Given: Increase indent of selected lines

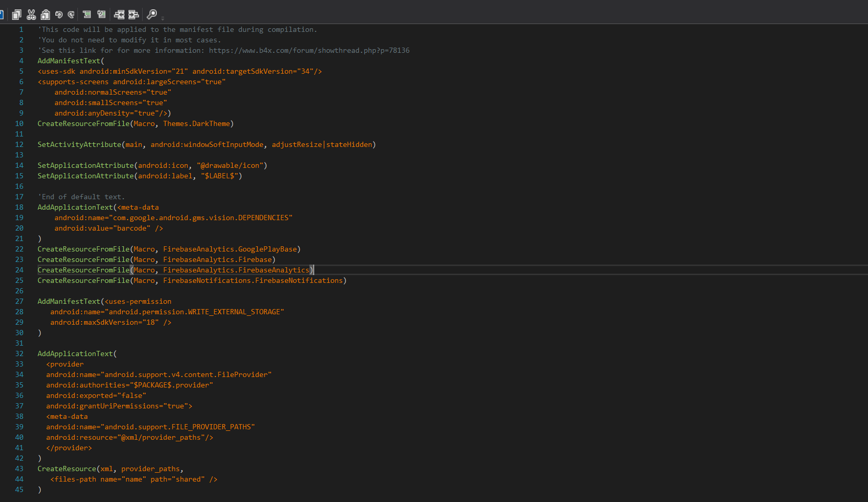Looking at the screenshot, I should click(x=134, y=14).
